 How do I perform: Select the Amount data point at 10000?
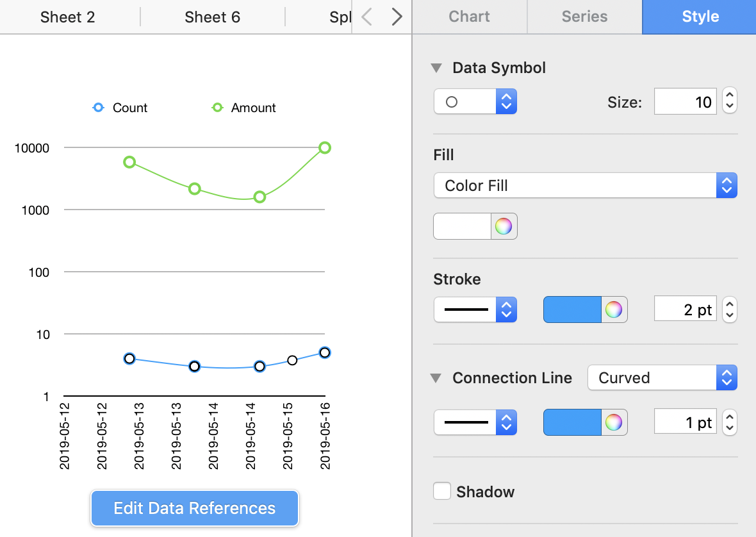[x=325, y=147]
